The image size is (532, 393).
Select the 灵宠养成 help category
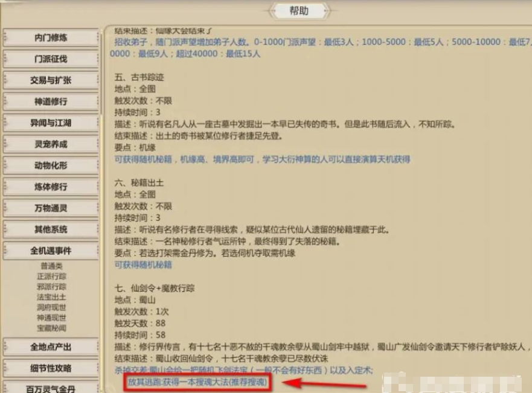(51, 144)
